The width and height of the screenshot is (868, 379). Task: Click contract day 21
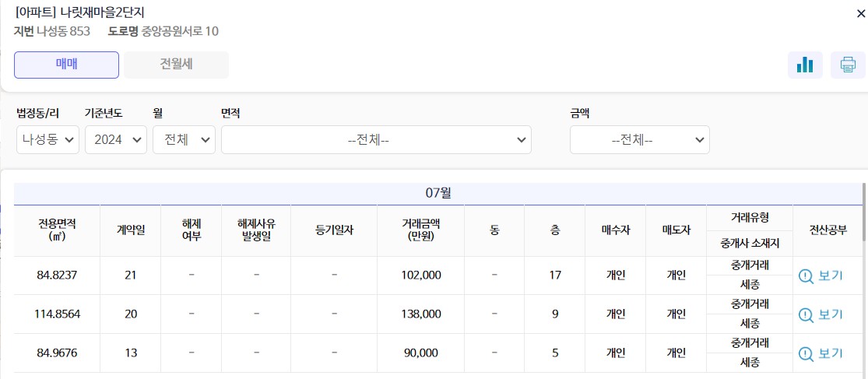click(x=131, y=275)
